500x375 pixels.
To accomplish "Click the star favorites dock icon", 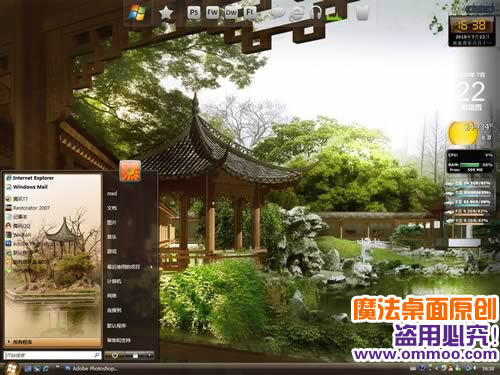I will click(x=166, y=13).
